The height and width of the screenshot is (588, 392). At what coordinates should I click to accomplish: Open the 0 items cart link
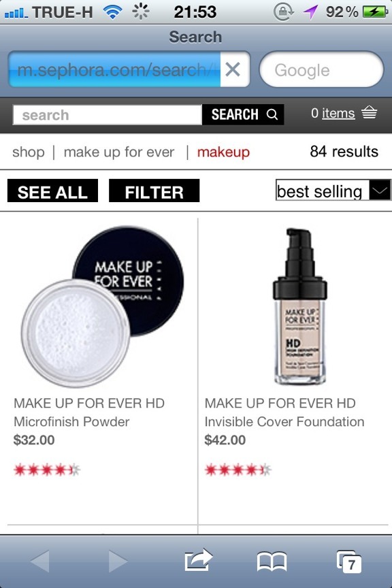(333, 113)
